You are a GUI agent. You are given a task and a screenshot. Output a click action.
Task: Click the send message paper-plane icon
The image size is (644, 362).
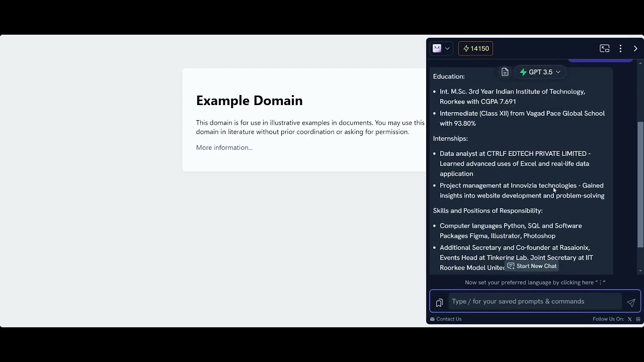(631, 302)
